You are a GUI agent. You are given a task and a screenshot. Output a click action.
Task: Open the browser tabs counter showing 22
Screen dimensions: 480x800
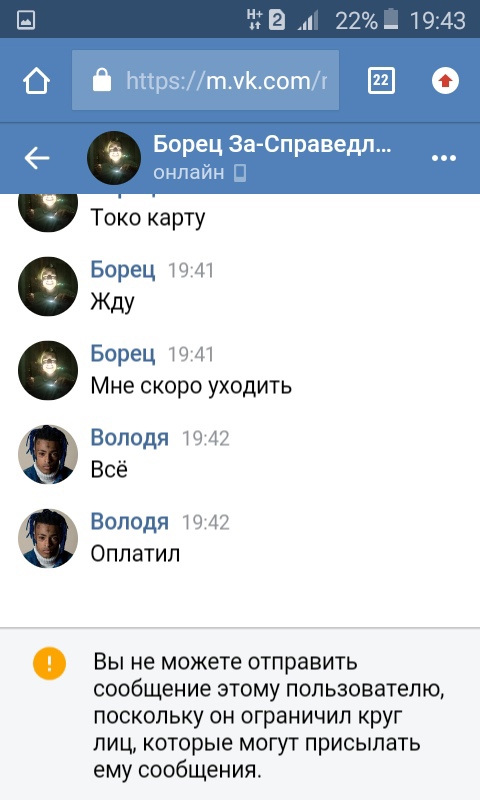click(x=381, y=81)
